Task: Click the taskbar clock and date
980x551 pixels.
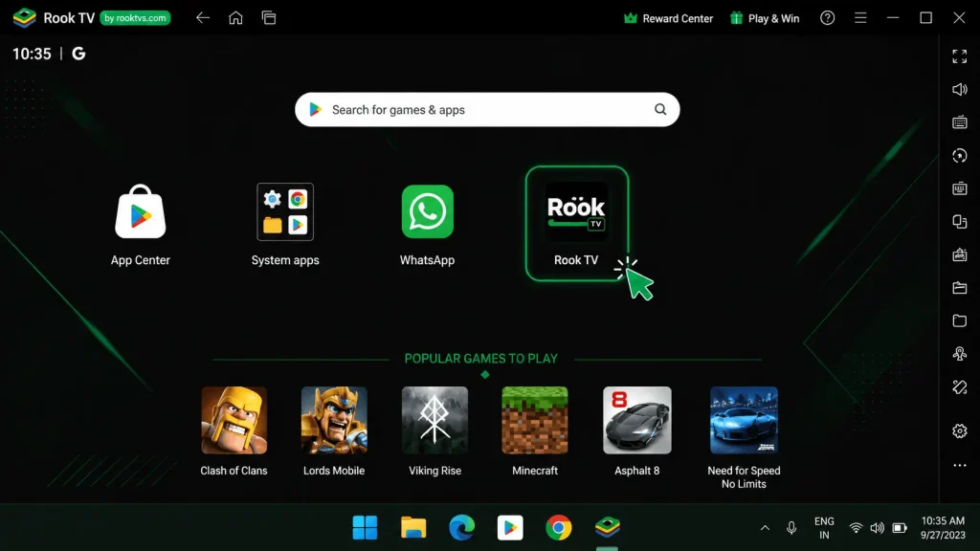Action: (943, 528)
